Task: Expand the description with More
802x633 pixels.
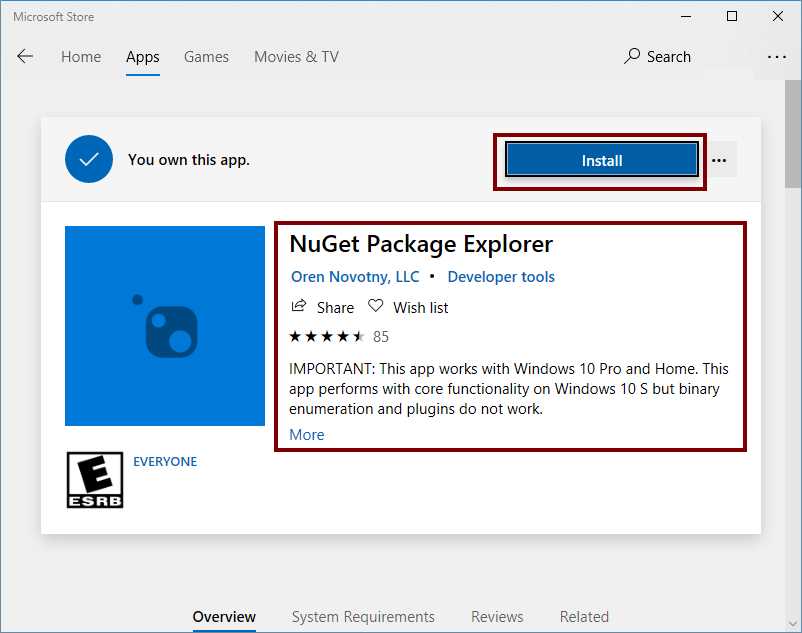Action: pyautogui.click(x=306, y=434)
